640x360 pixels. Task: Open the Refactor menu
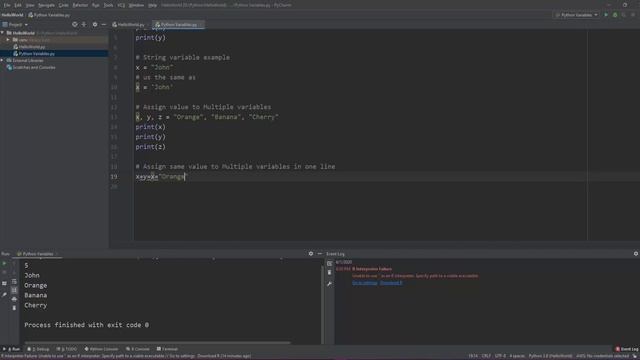coord(80,5)
